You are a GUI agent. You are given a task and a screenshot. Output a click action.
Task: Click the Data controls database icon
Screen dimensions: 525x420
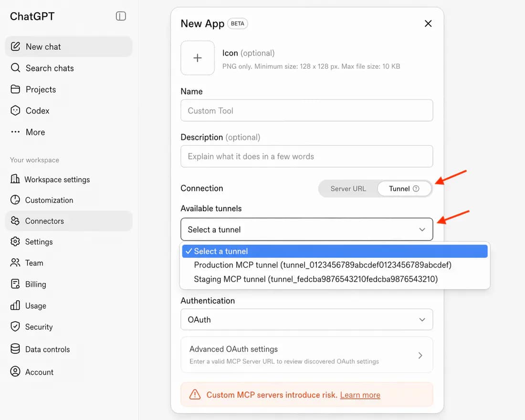click(15, 349)
